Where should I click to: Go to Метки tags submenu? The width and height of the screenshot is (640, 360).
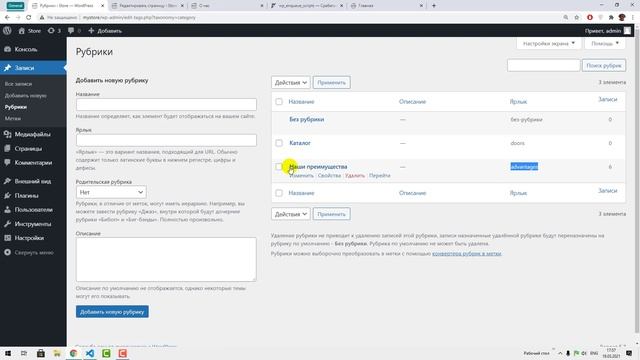[13, 118]
